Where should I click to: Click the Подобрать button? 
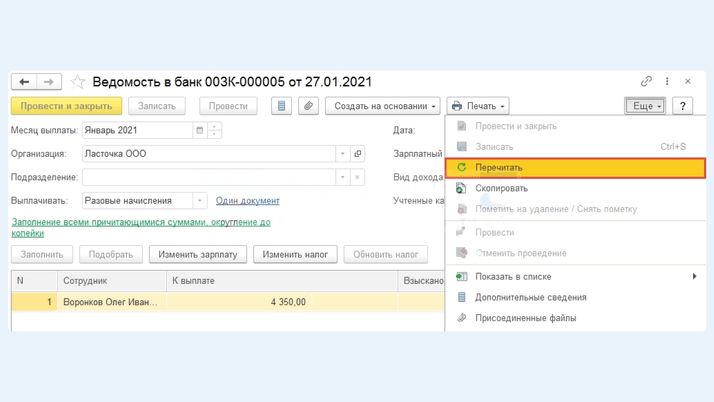pyautogui.click(x=111, y=254)
